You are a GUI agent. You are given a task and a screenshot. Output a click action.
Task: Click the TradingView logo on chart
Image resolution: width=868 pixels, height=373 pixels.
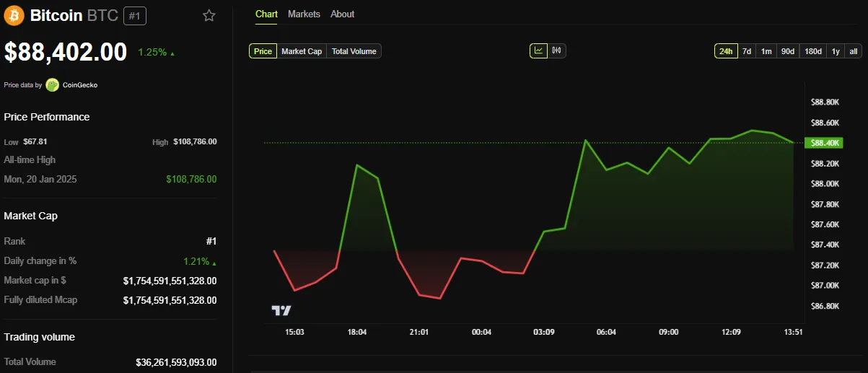tap(281, 311)
